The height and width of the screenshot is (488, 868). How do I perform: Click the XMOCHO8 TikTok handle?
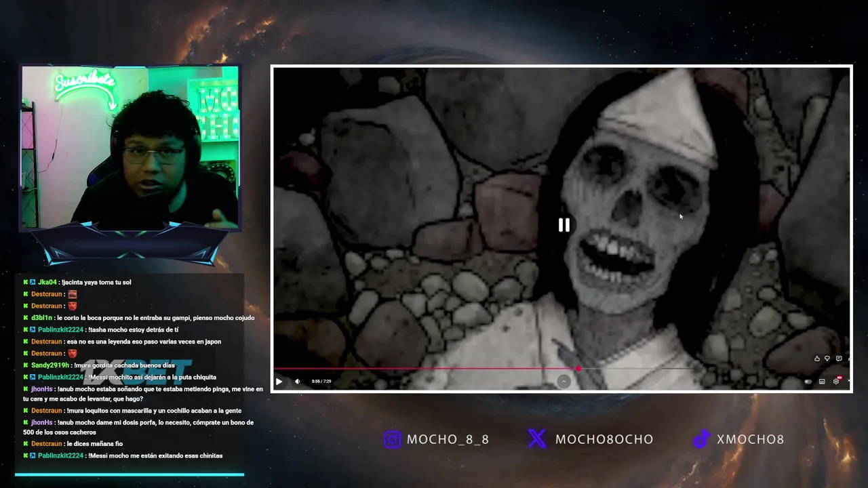tap(750, 439)
